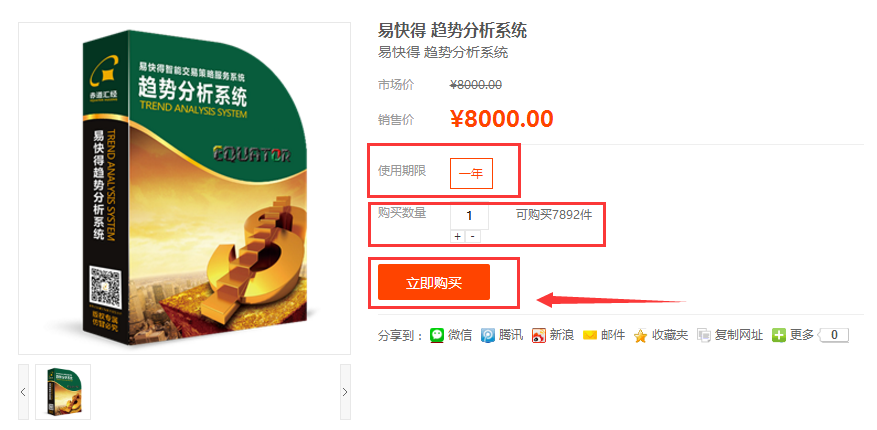Screen dimensions: 877x430
Task: Decrease quantity with the minus button
Action: point(473,237)
